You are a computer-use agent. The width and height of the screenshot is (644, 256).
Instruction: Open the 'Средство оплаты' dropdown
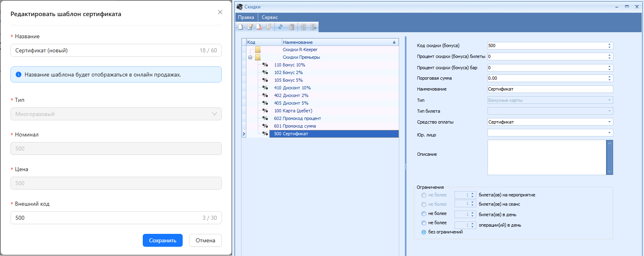tap(609, 122)
